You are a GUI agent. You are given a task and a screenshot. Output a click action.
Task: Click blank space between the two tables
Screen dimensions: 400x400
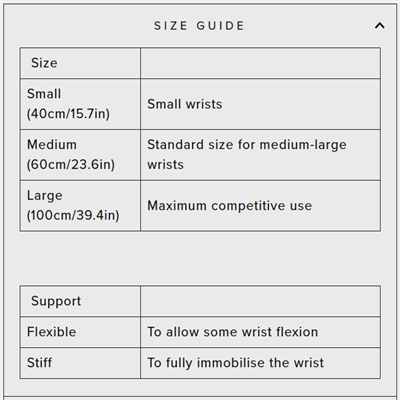pyautogui.click(x=200, y=258)
